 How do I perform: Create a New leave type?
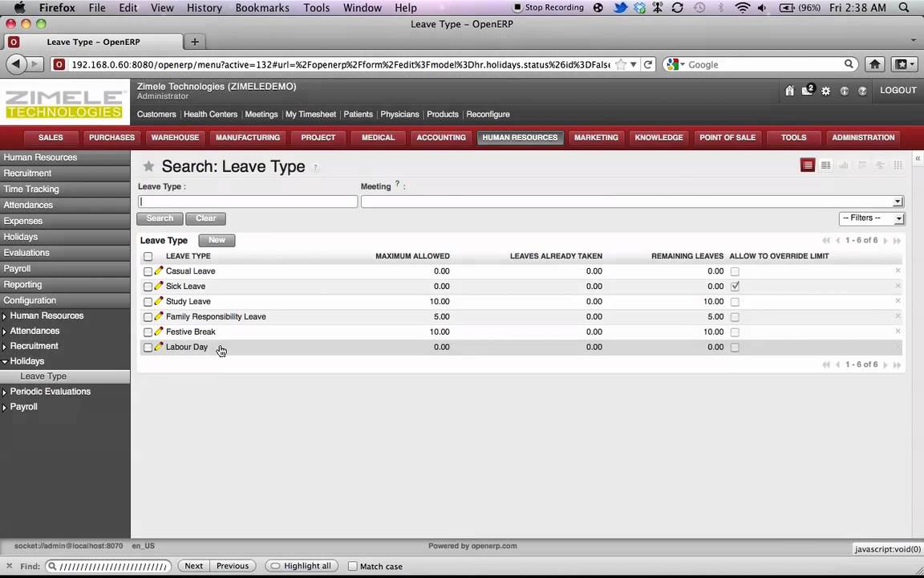coord(217,240)
